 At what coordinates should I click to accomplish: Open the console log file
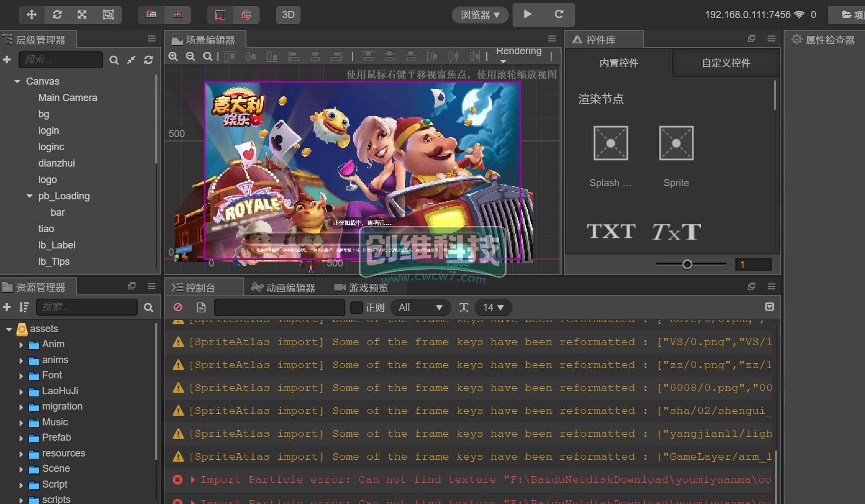[201, 307]
